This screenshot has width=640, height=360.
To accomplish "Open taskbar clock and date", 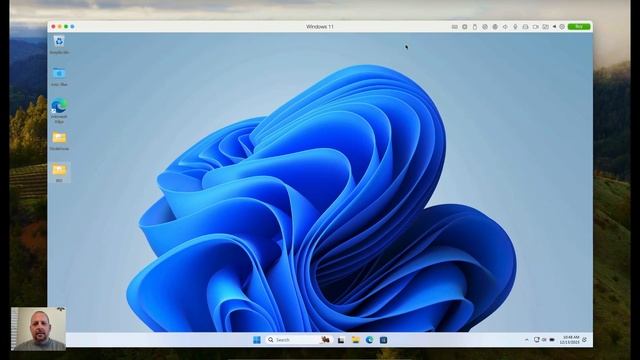I will coord(570,340).
